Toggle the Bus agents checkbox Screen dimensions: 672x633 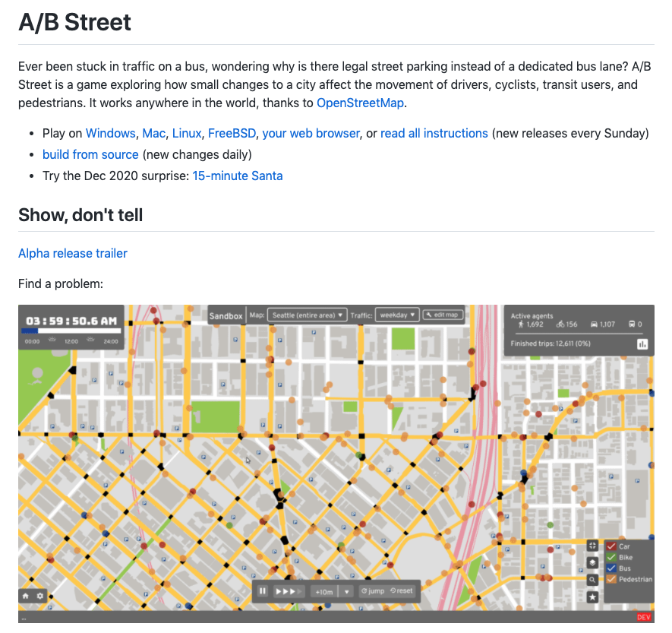[611, 568]
